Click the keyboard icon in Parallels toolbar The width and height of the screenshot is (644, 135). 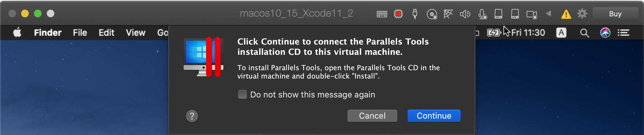coord(382,14)
